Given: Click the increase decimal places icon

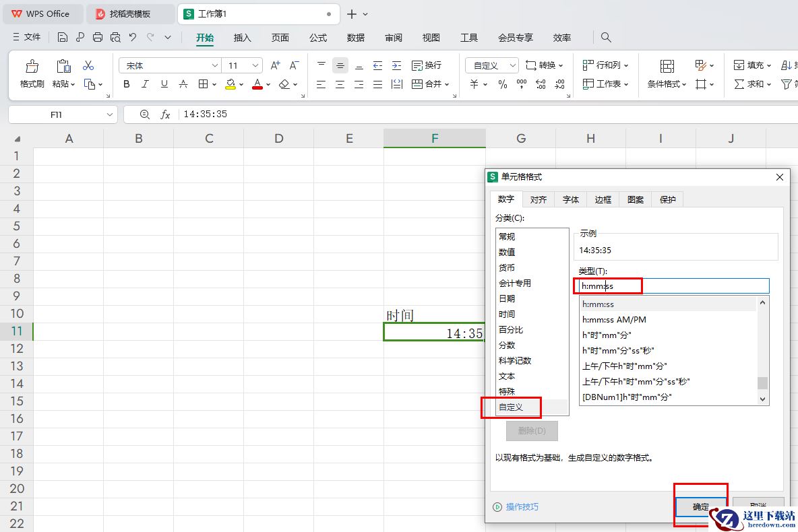Looking at the screenshot, I should [x=541, y=84].
